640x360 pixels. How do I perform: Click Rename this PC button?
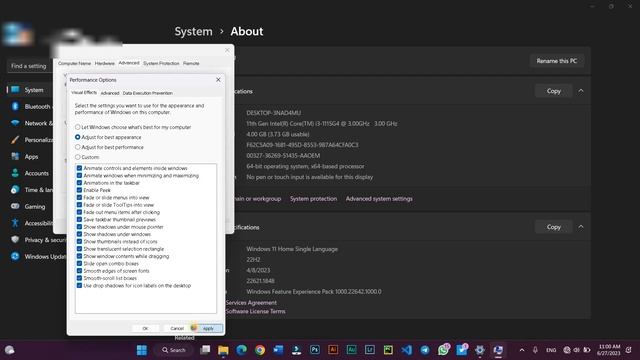pos(557,61)
